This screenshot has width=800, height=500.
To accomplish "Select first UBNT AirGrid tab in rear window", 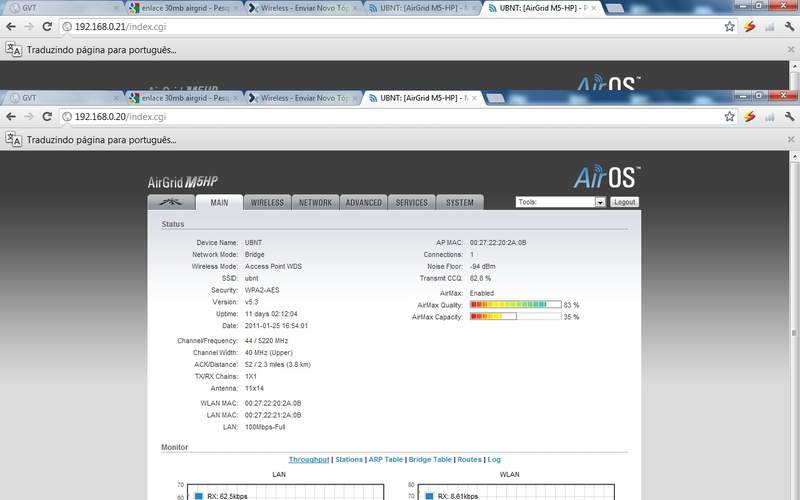I will (422, 8).
